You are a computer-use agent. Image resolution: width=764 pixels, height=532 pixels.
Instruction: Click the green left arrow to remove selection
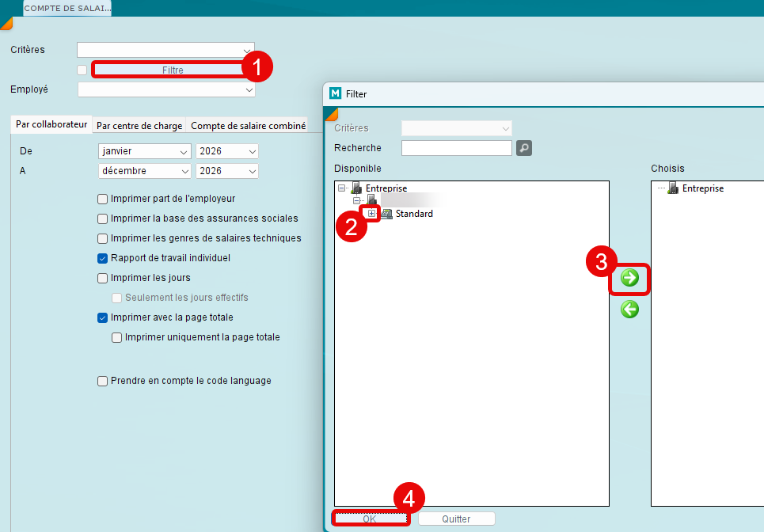(x=629, y=310)
